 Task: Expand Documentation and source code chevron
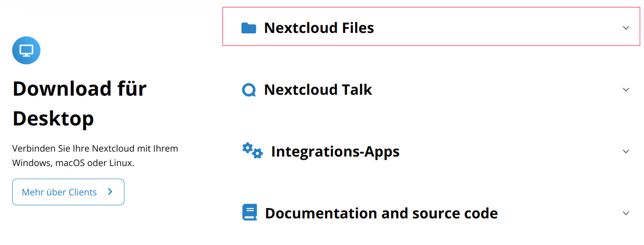[x=626, y=213]
